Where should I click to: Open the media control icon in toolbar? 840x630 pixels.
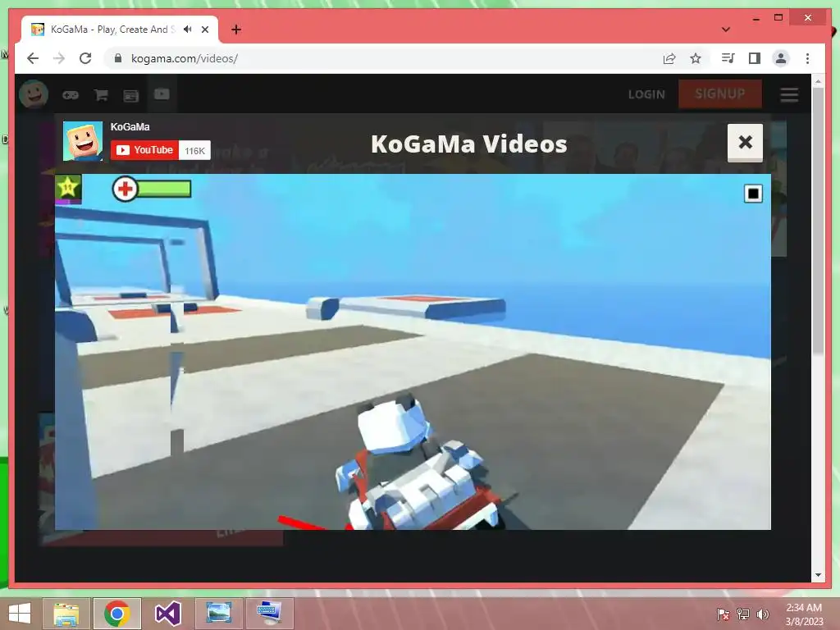coord(728,58)
